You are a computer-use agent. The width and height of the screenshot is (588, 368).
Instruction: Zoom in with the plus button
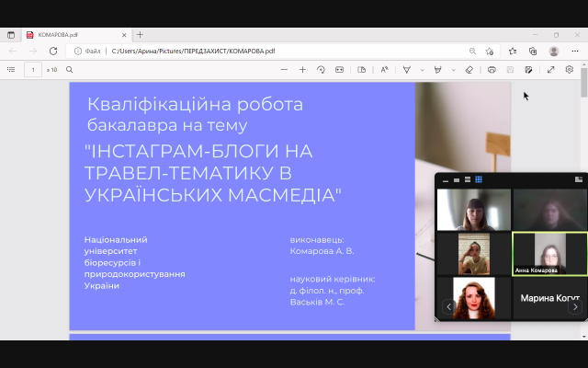pyautogui.click(x=303, y=69)
